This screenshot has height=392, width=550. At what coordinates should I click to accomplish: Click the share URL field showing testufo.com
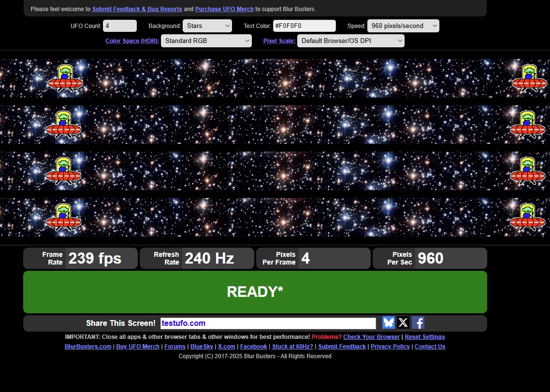point(268,323)
